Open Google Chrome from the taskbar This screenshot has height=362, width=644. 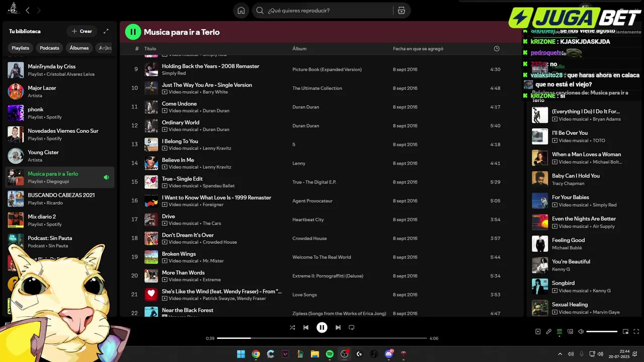click(x=256, y=354)
